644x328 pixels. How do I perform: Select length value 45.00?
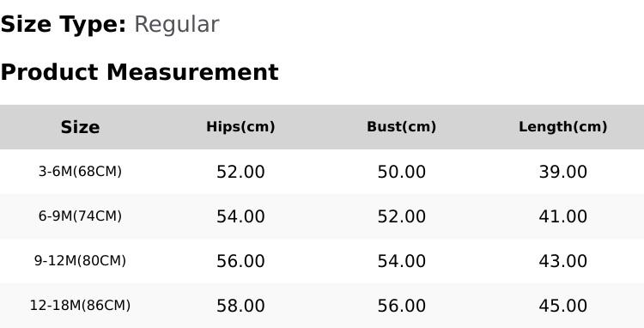click(x=562, y=306)
